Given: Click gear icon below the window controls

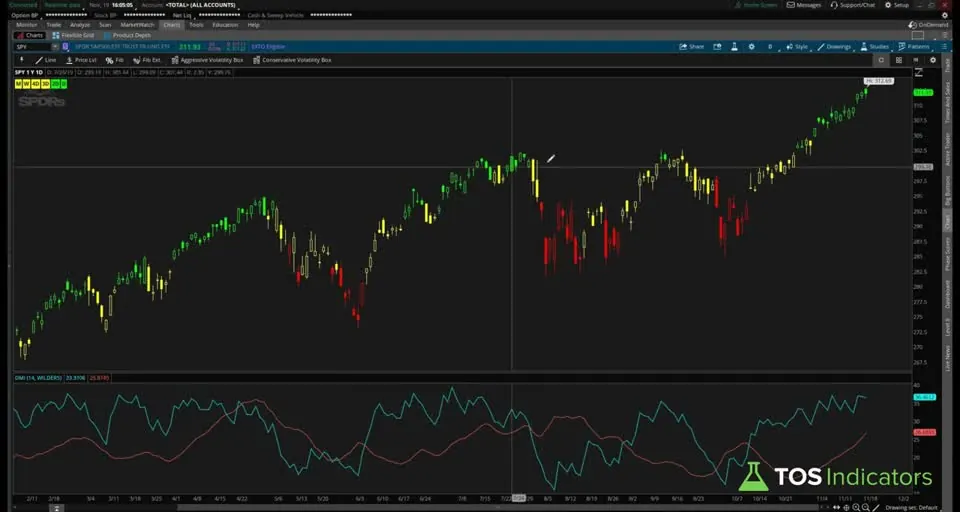Looking at the screenshot, I should coord(945,15).
